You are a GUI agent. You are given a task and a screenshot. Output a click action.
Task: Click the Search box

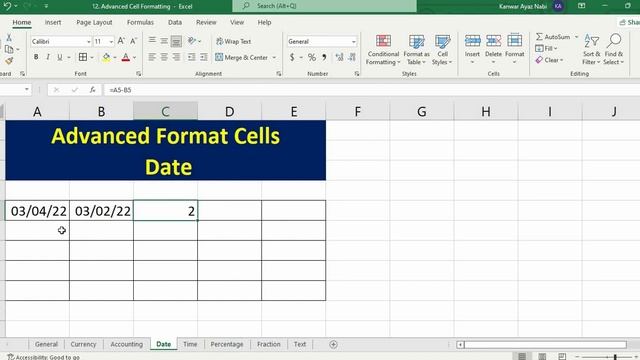324,6
